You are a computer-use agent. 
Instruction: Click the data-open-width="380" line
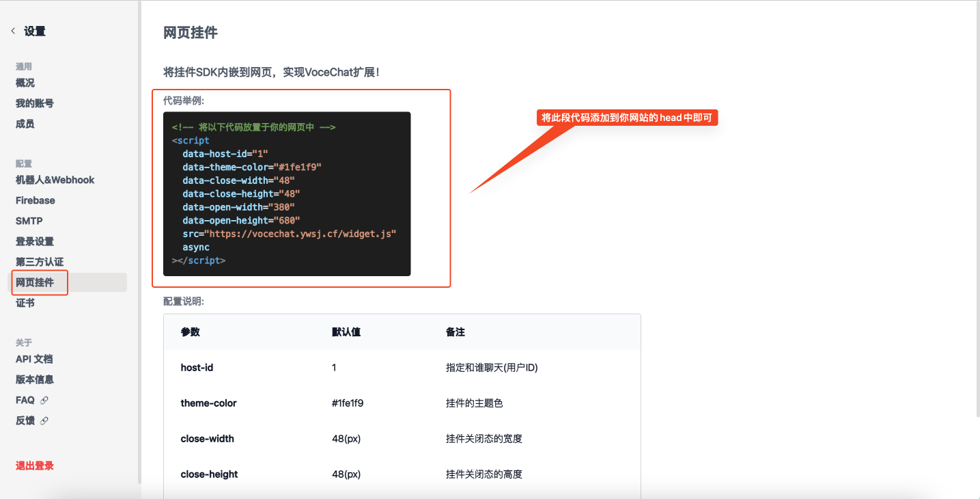pos(238,207)
